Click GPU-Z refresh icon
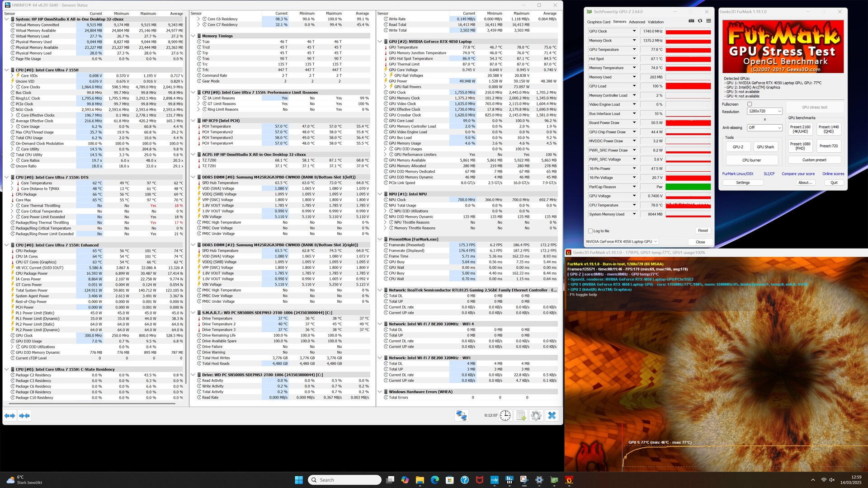This screenshot has height=488, width=868. 700,21
